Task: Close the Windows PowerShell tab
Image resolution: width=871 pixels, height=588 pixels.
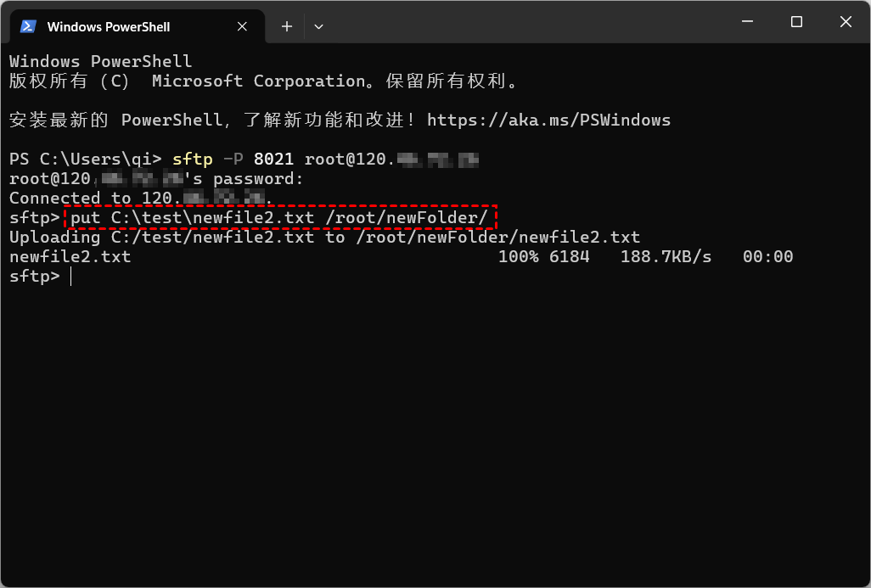Action: (x=242, y=26)
